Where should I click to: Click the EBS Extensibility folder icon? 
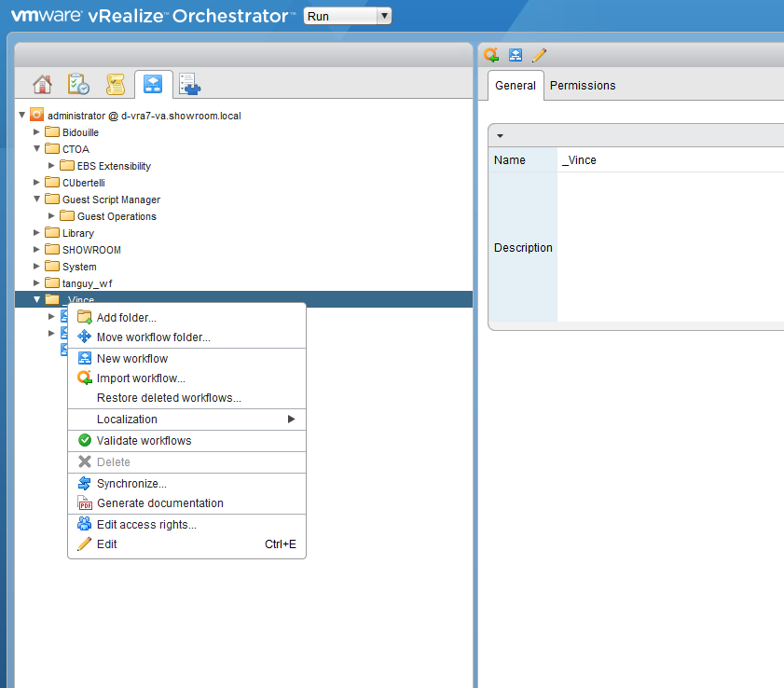tap(67, 166)
